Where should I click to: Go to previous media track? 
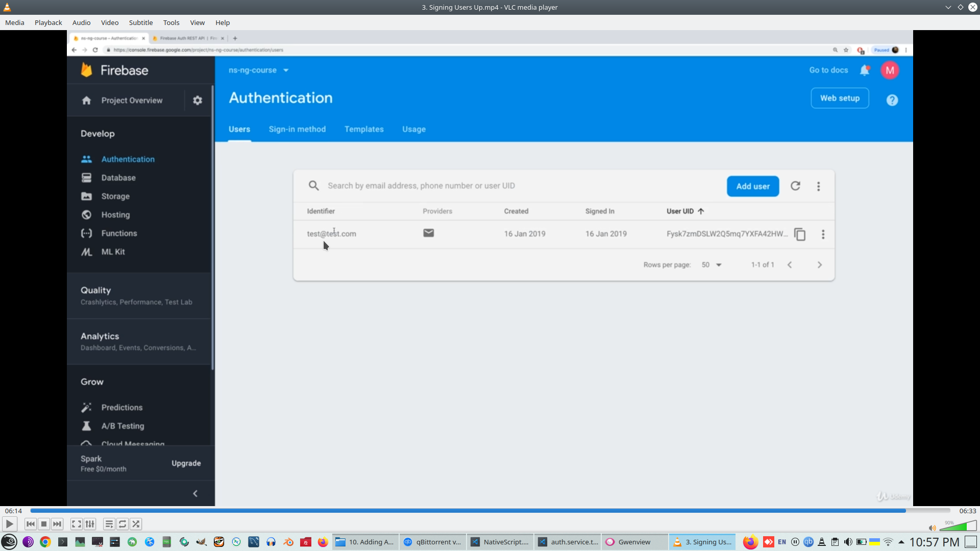coord(31,524)
